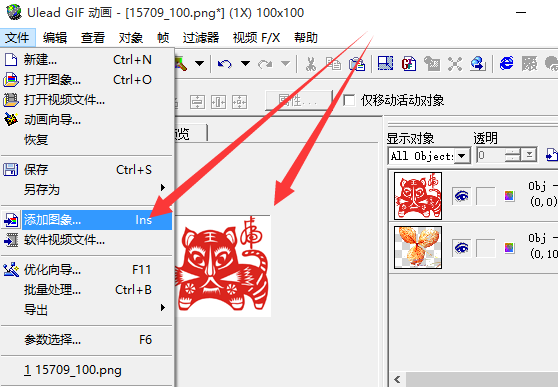The height and width of the screenshot is (387, 558).
Task: Click the Internet Explorer preview icon
Action: (506, 63)
